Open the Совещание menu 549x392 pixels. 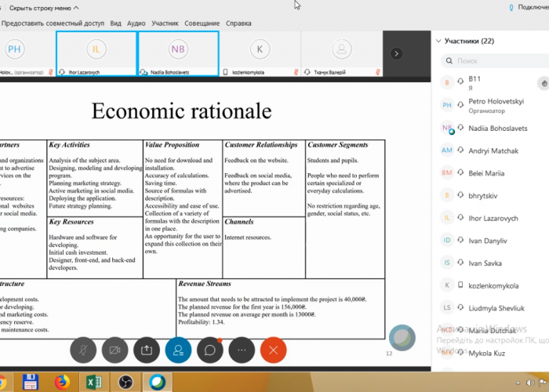202,24
